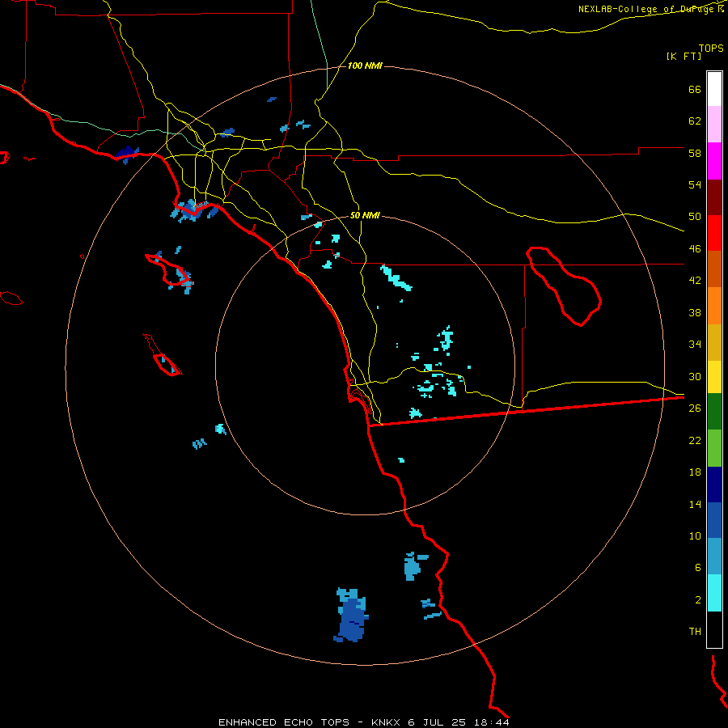The height and width of the screenshot is (728, 728).
Task: Click the "100 NMI" range ring label
Action: pos(365,66)
